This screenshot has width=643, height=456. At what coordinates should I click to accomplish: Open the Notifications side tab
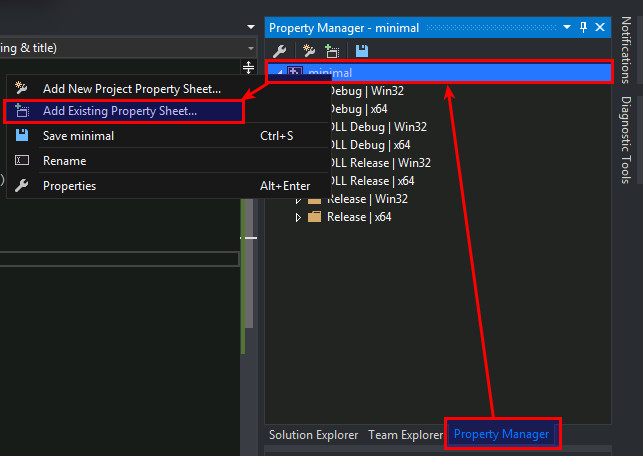626,50
